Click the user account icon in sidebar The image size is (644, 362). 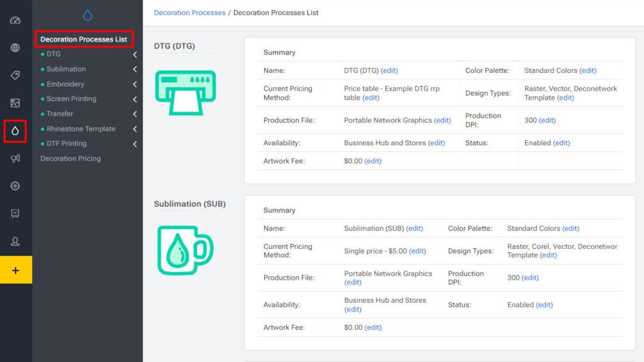coord(15,241)
